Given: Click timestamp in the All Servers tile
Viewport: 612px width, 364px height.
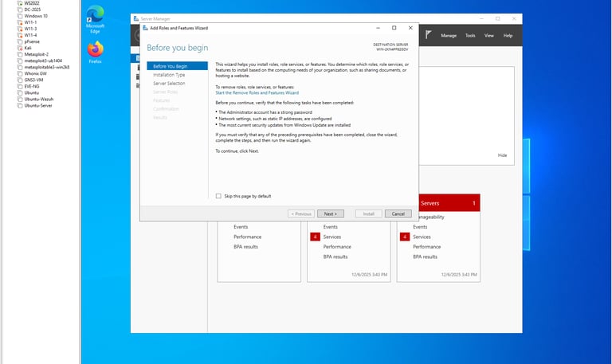Looking at the screenshot, I should (x=459, y=275).
